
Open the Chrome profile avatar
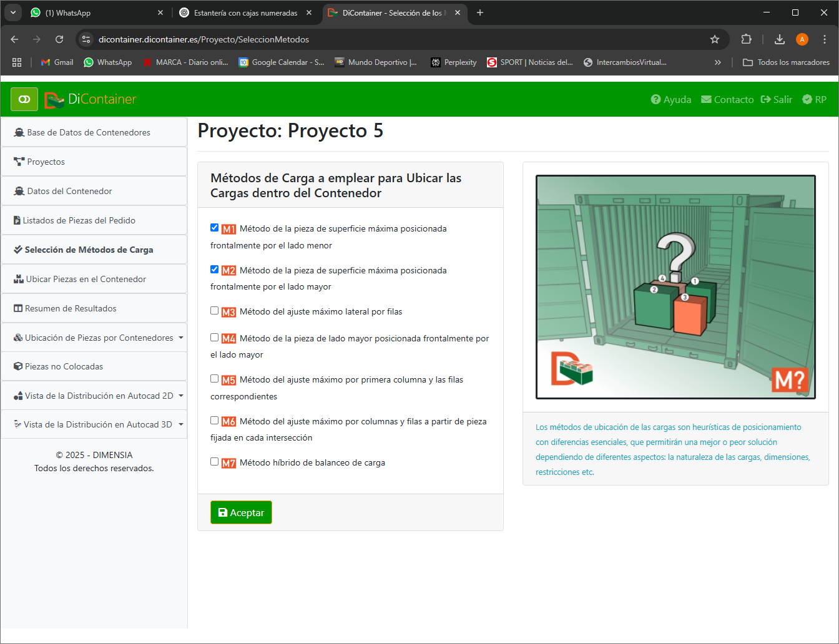802,39
